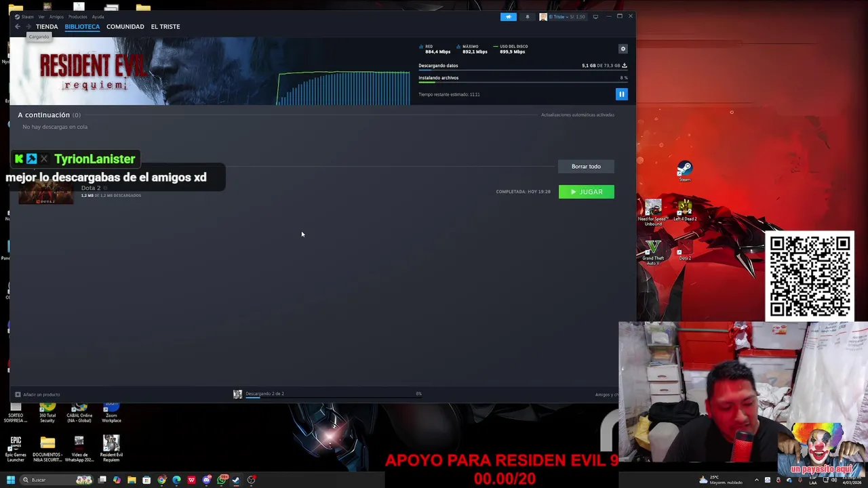Open File Explorer from the taskbar
Screen dimensions: 868x488
[x=132, y=480]
